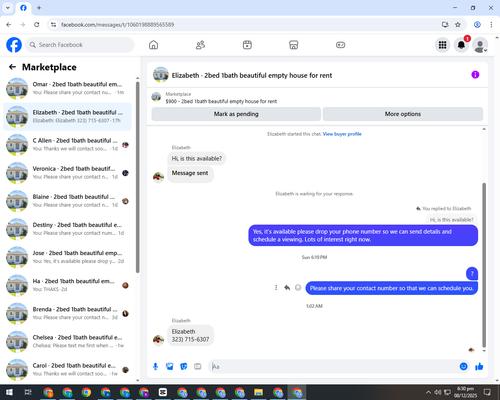The height and width of the screenshot is (400, 500).
Task: Click the message text input box
Action: click(x=333, y=367)
